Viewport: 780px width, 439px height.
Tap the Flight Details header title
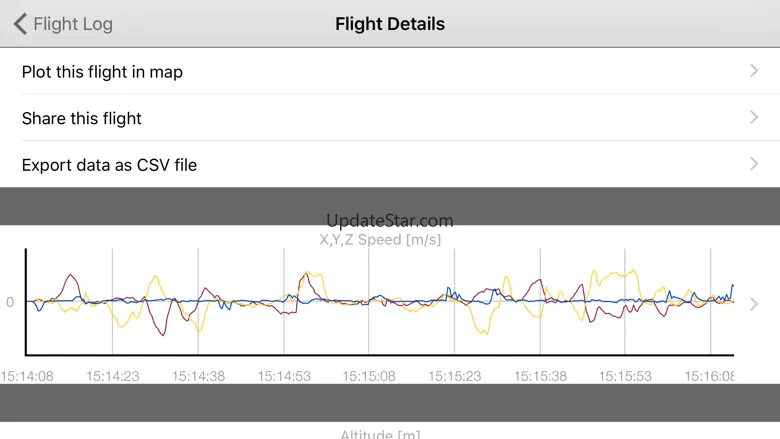(390, 24)
